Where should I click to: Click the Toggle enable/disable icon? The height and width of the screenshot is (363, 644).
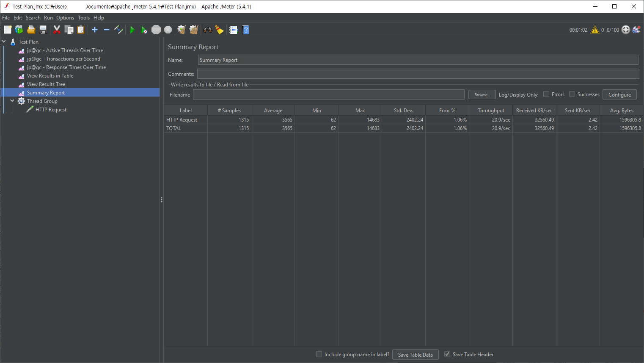click(118, 30)
